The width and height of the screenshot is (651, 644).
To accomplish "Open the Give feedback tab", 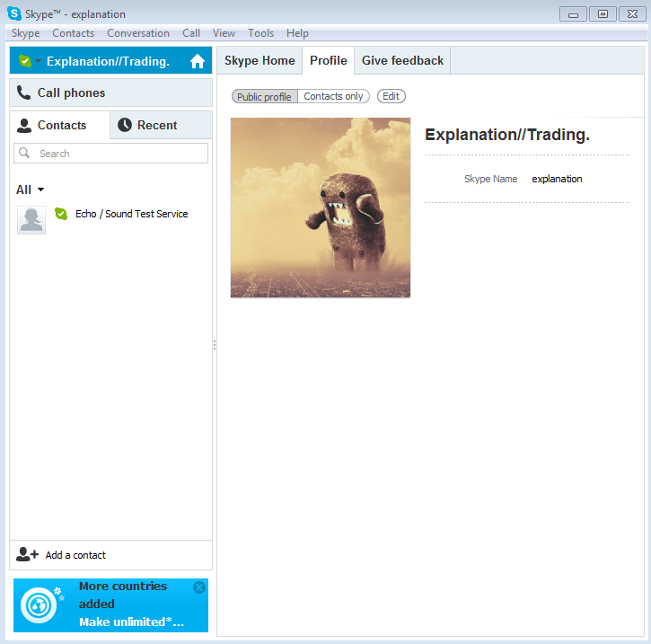I will click(x=403, y=60).
